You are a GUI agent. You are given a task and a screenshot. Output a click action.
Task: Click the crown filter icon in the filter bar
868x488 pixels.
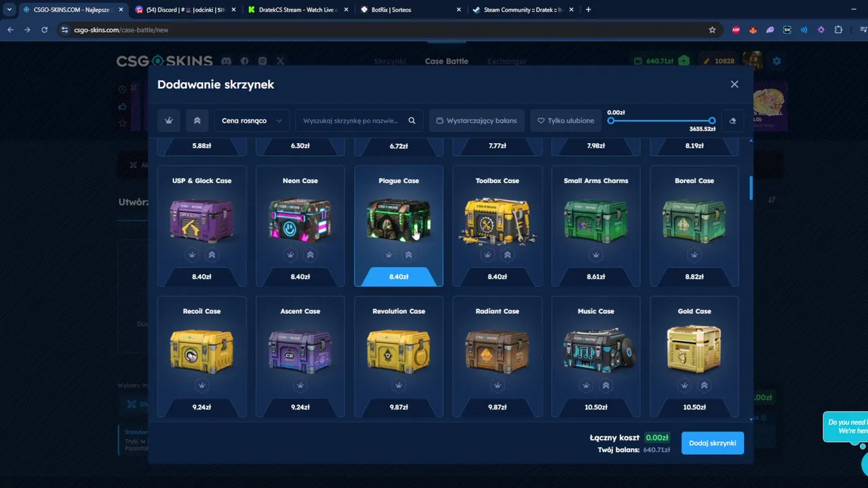click(x=169, y=121)
